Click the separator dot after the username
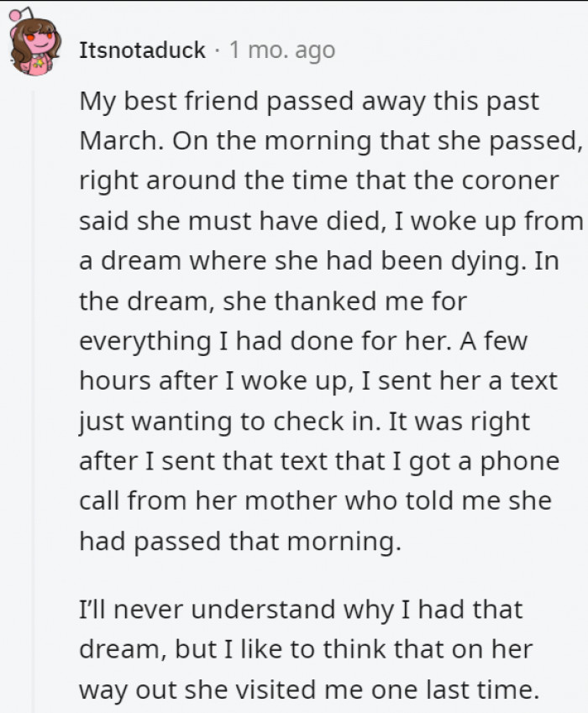 click(218, 50)
